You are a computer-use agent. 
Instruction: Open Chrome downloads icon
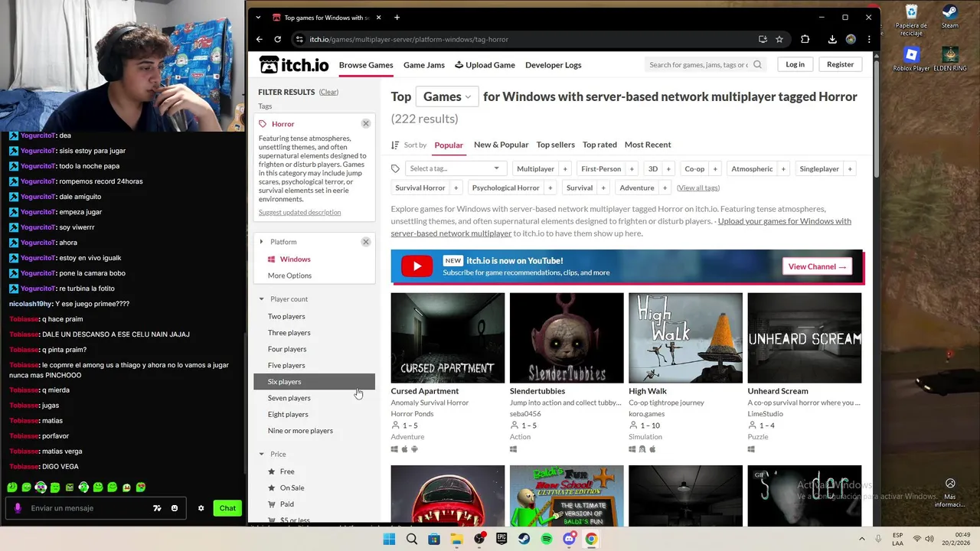832,39
